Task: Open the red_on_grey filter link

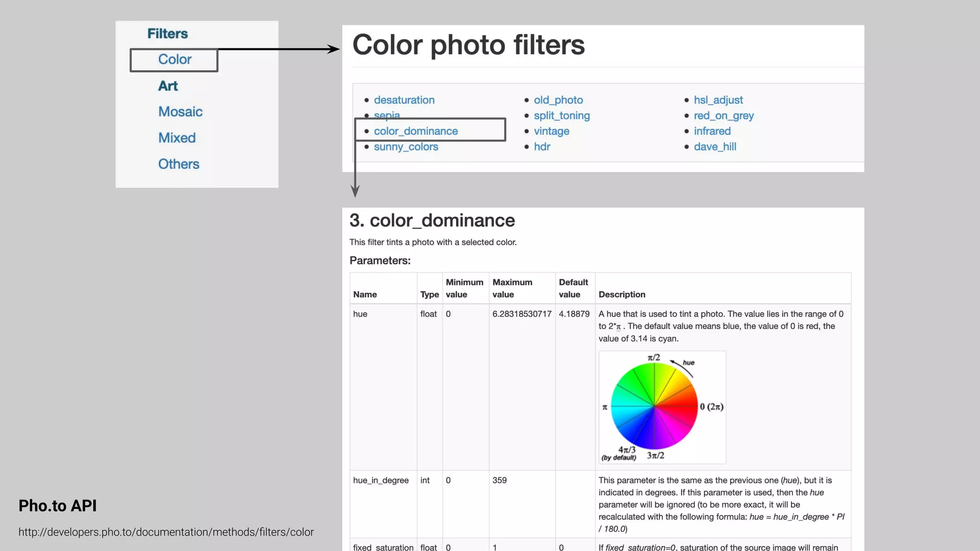Action: click(724, 116)
